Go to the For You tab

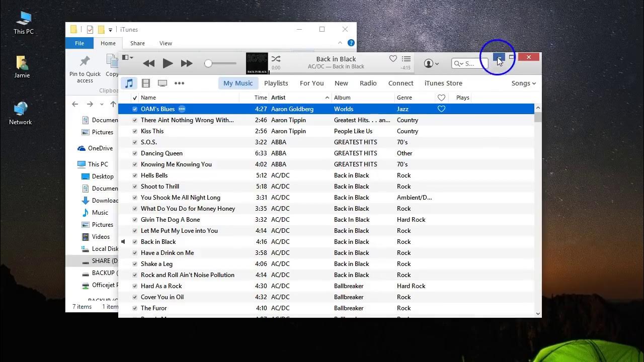pos(312,83)
